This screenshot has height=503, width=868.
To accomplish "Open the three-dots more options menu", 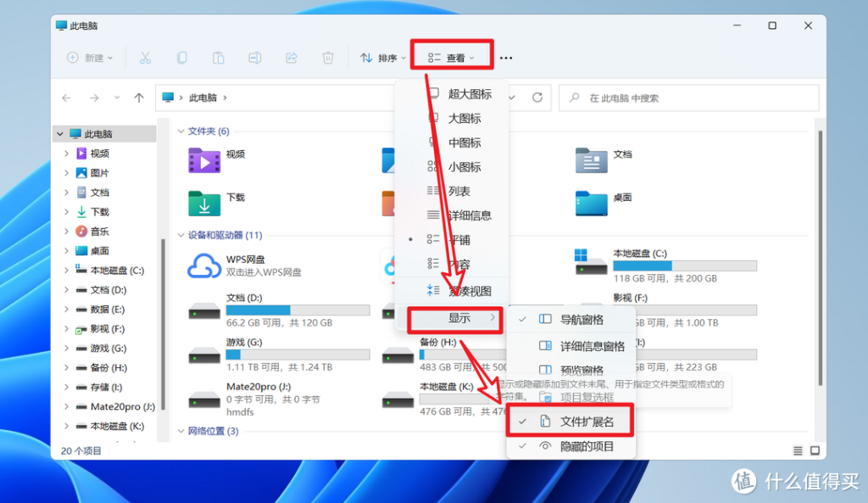I will point(506,58).
